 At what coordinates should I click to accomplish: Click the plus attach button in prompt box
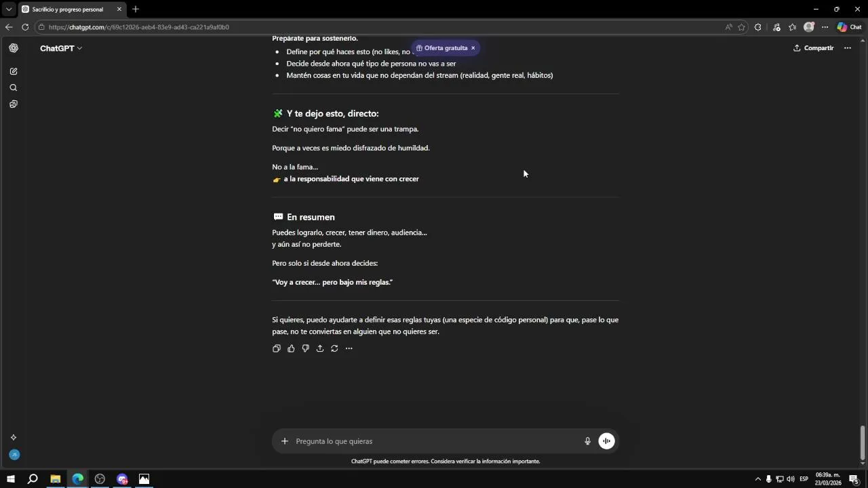point(285,441)
